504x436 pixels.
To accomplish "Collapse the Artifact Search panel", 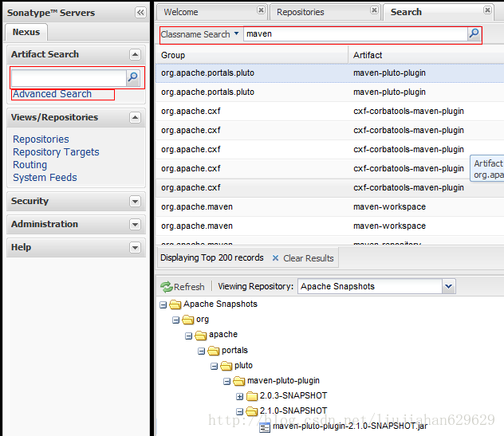I will coord(135,55).
